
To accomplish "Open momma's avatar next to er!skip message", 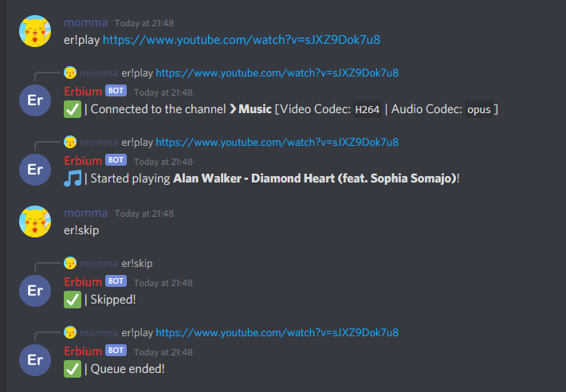I will tap(35, 221).
